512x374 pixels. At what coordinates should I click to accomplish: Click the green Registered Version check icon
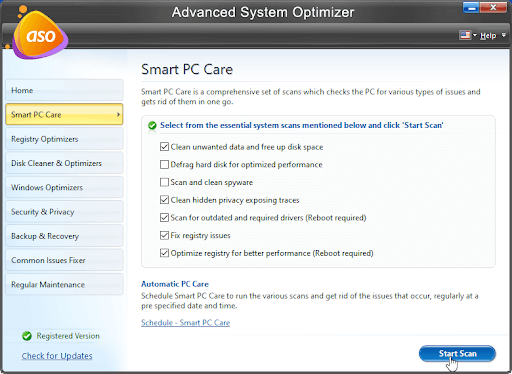click(x=27, y=336)
